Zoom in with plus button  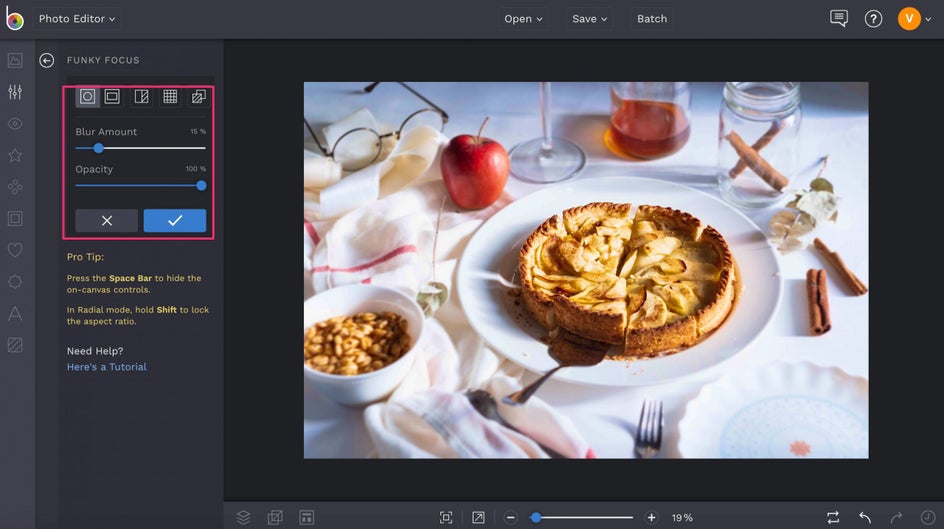click(x=651, y=518)
